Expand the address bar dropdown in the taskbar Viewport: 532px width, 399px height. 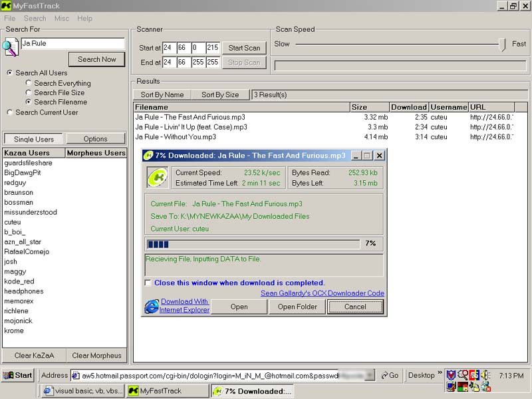(370, 375)
